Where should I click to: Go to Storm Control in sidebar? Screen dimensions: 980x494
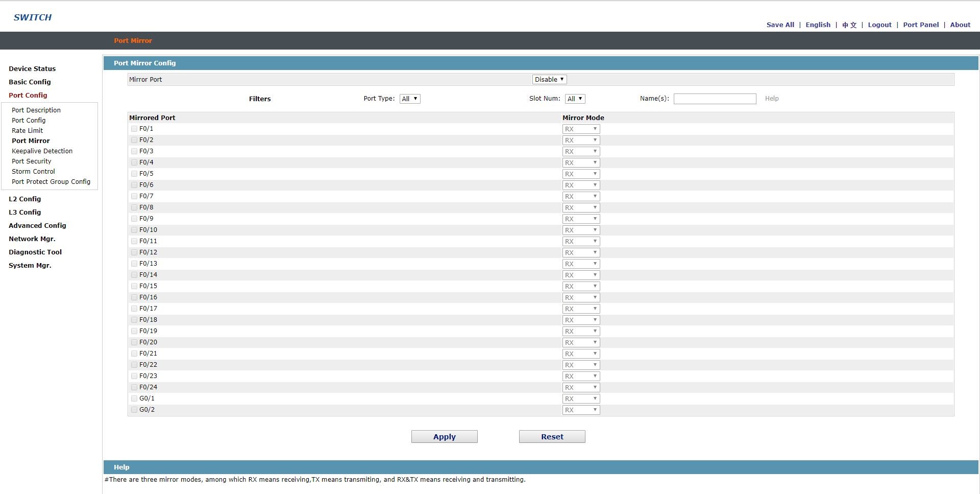[33, 172]
